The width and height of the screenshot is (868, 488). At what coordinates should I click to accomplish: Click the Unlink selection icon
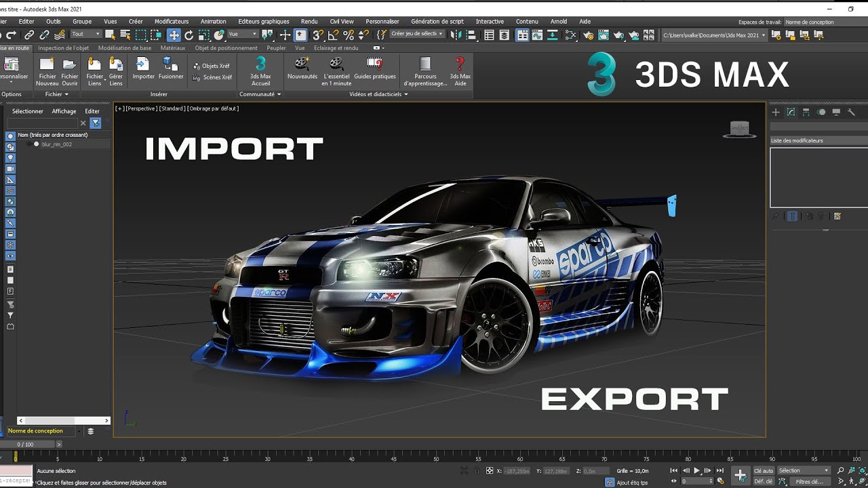click(x=44, y=35)
